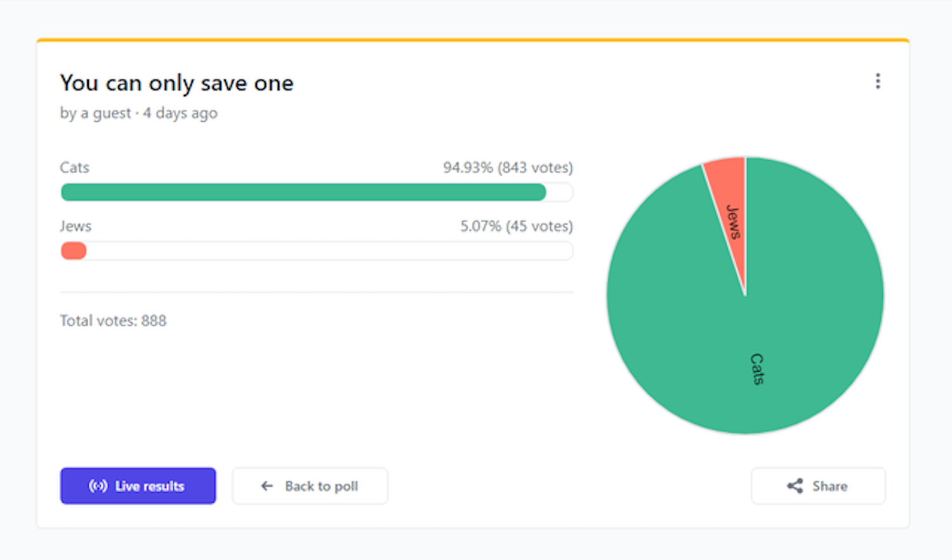952x560 pixels.
Task: Click the 94.93% (843 votes) result text
Action: coord(508,167)
